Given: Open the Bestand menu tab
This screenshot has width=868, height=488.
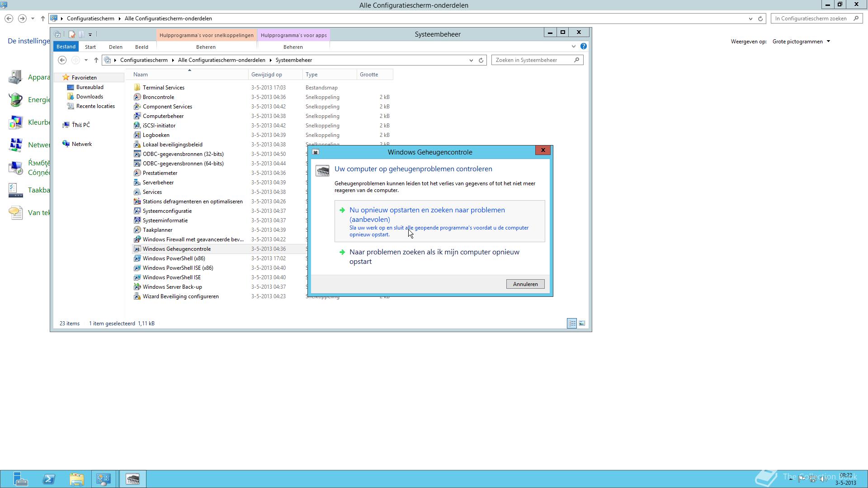Looking at the screenshot, I should (x=66, y=47).
